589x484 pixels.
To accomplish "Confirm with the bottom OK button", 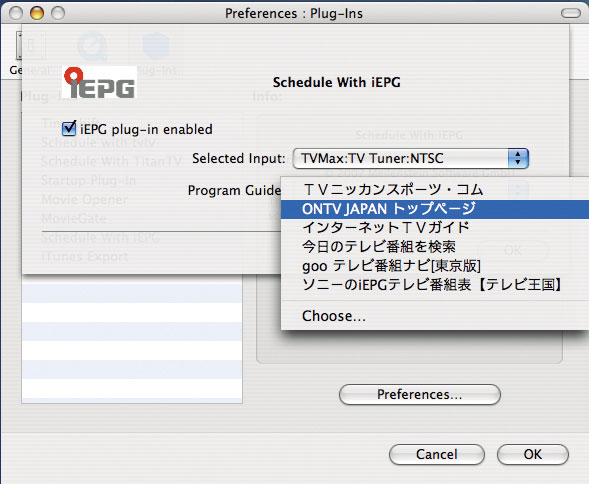I will click(533, 454).
